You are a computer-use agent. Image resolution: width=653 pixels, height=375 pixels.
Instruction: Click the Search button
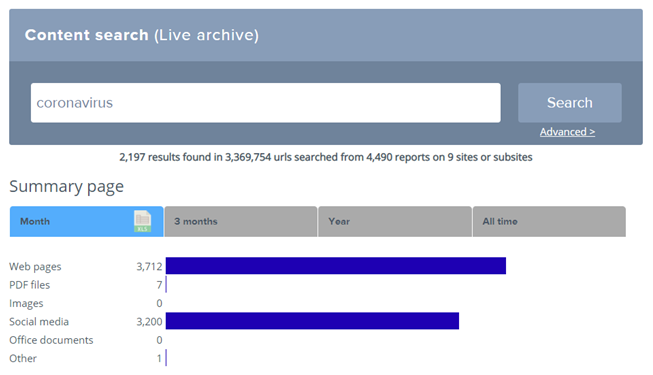(570, 103)
